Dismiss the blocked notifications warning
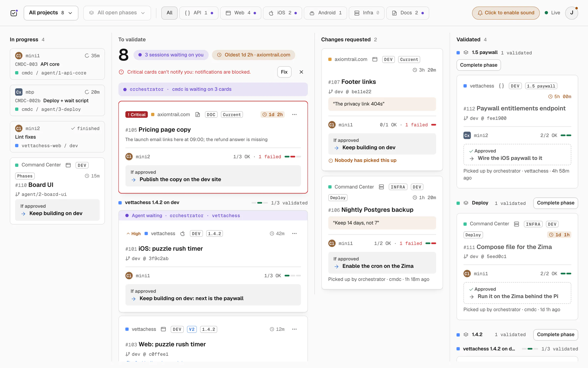This screenshot has height=368, width=588. 301,72
